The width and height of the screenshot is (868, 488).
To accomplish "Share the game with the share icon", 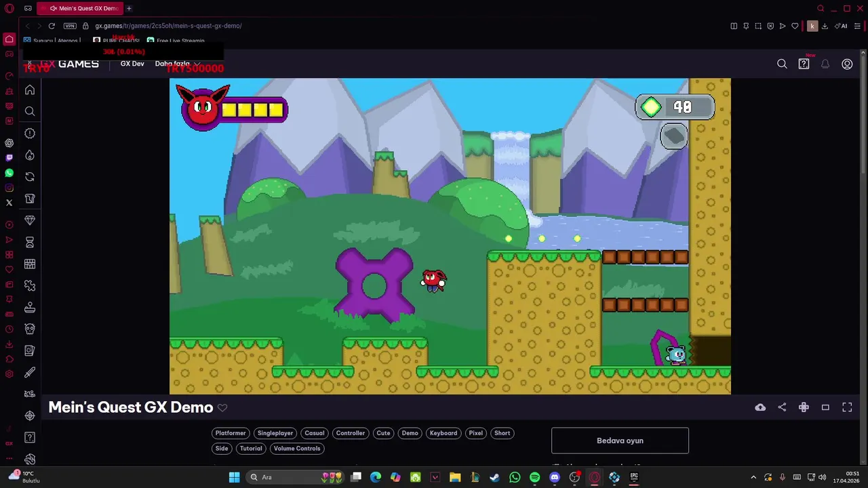I will tap(782, 407).
